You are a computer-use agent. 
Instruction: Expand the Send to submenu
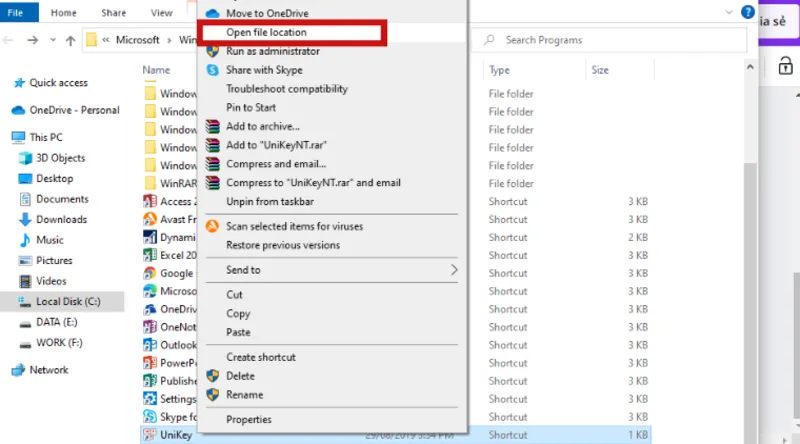point(332,270)
